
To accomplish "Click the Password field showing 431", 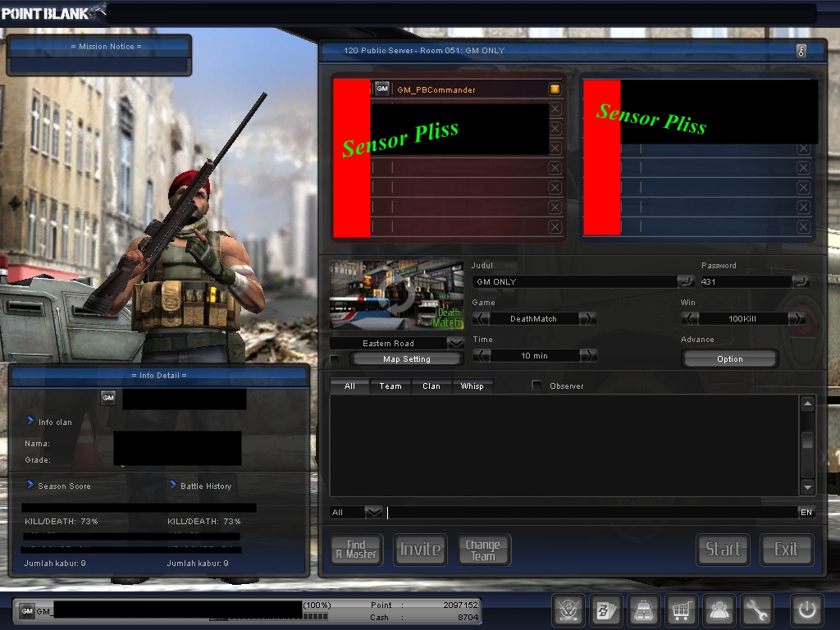I will tap(746, 281).
